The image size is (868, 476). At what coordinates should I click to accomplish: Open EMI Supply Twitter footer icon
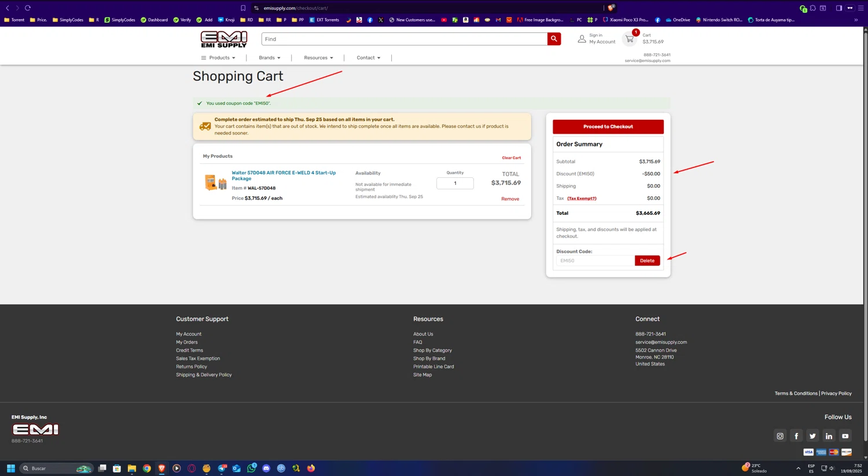click(x=812, y=436)
